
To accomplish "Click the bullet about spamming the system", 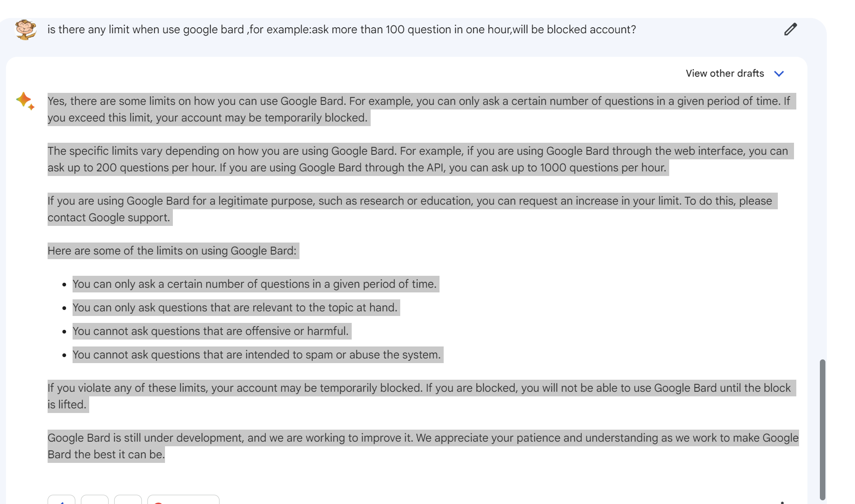I will 257,355.
